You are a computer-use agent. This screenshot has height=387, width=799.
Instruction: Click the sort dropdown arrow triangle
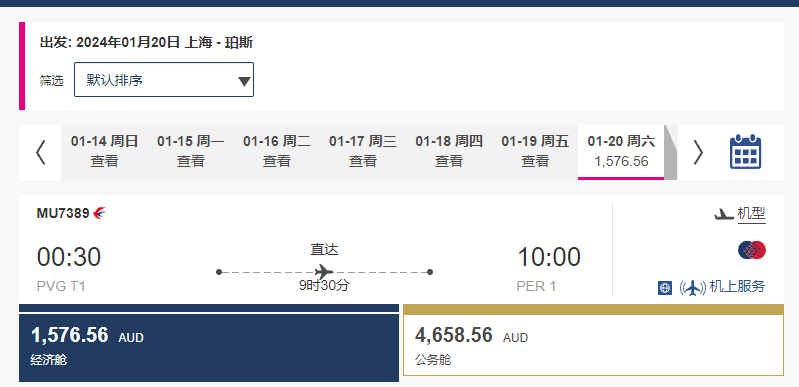(x=244, y=81)
